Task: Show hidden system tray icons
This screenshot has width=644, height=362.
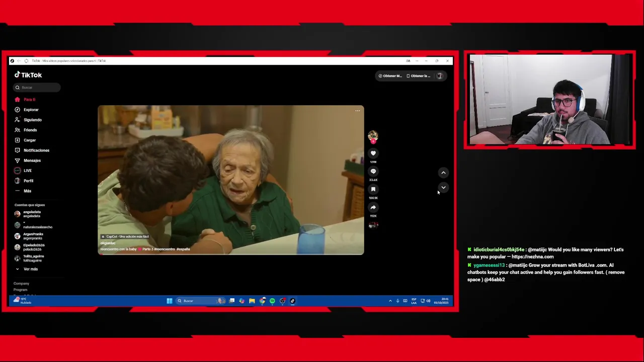Action: click(x=390, y=301)
